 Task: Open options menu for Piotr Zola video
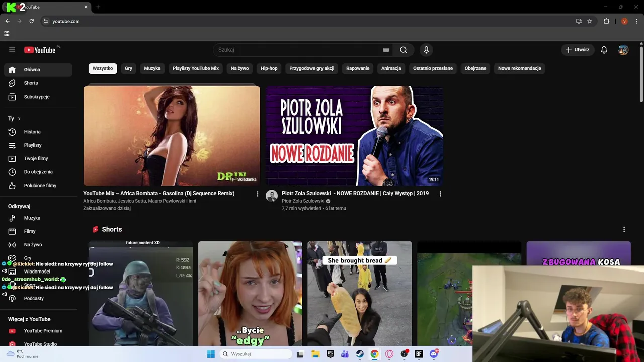[x=440, y=194]
